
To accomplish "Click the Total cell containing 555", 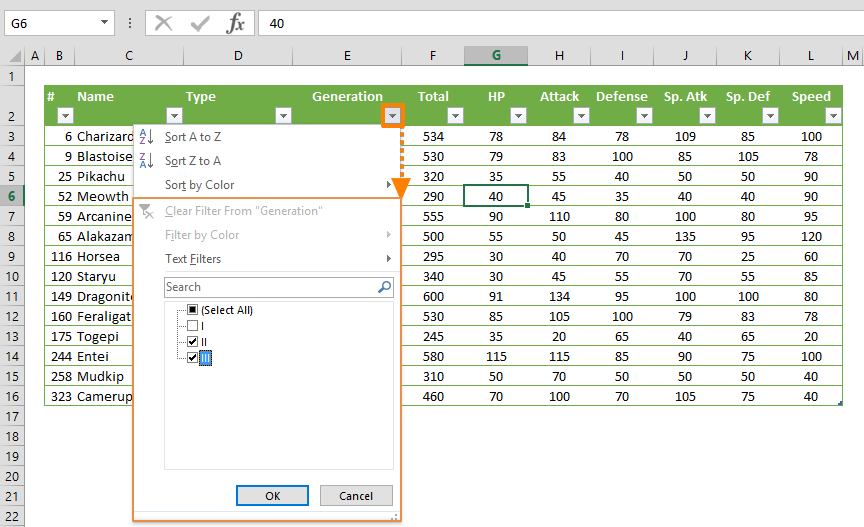I will [433, 217].
